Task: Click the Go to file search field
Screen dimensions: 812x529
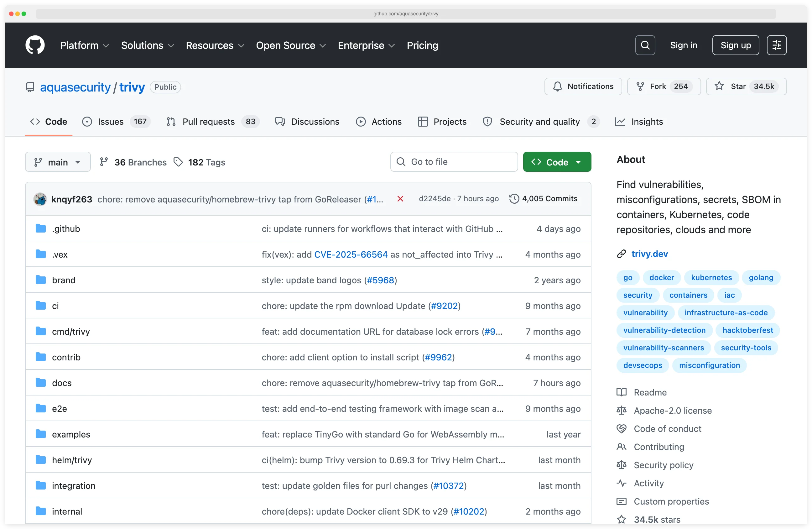Action: [x=454, y=162]
